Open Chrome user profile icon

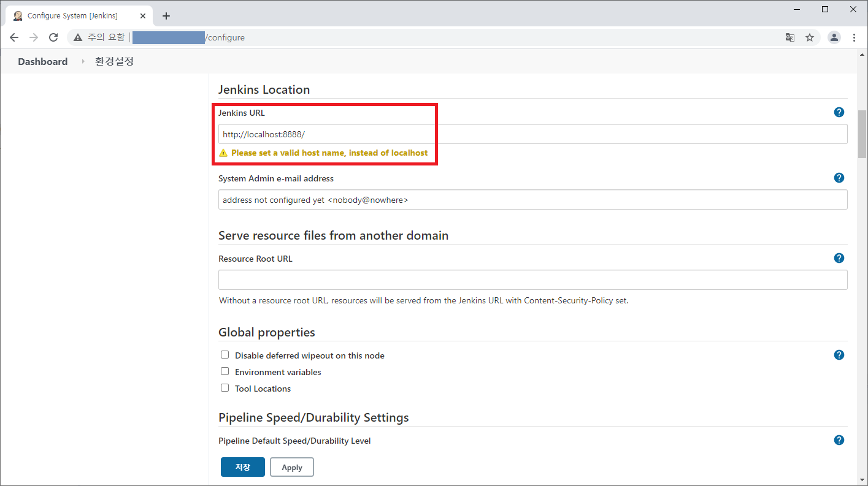[834, 37]
